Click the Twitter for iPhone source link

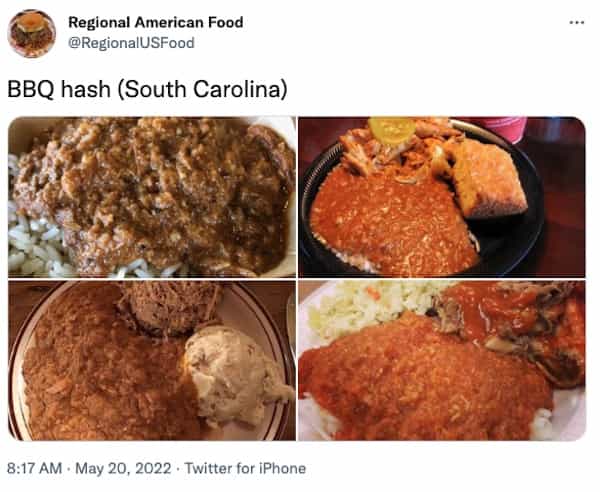(245, 468)
